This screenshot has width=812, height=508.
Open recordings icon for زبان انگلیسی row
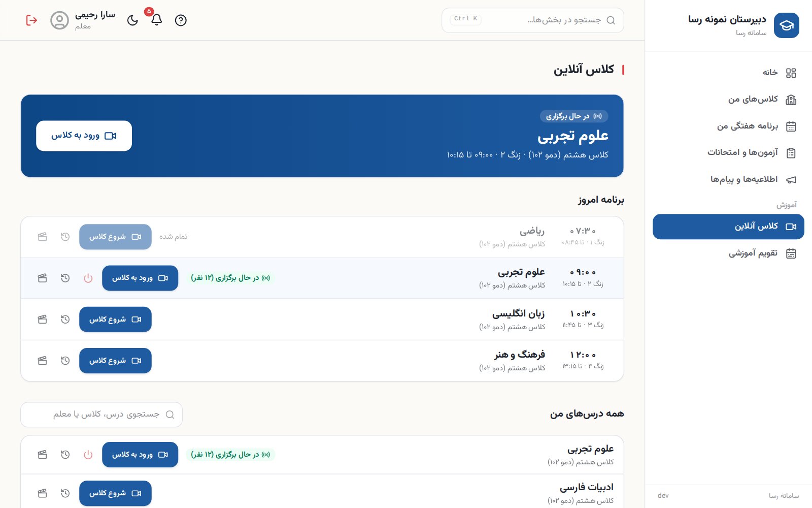(x=42, y=320)
